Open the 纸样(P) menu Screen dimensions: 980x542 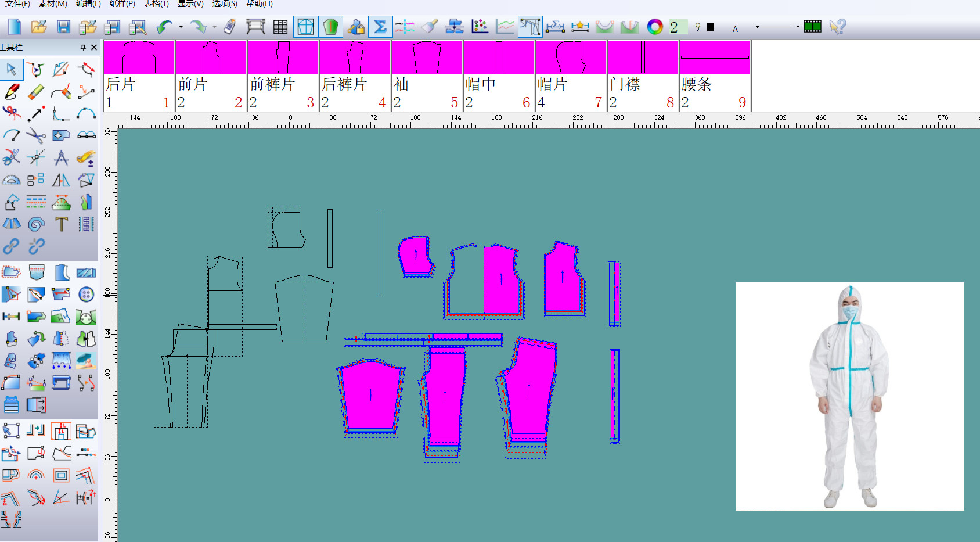122,4
